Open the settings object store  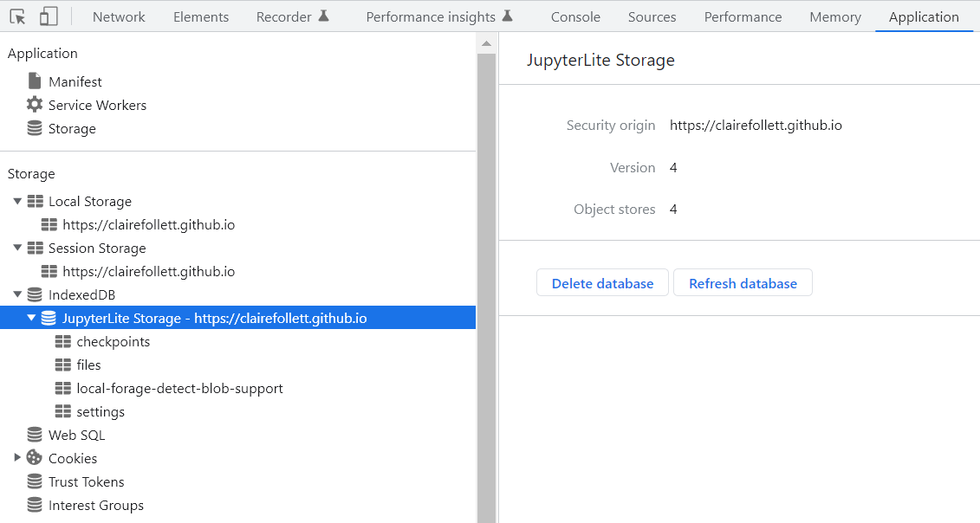(x=101, y=411)
